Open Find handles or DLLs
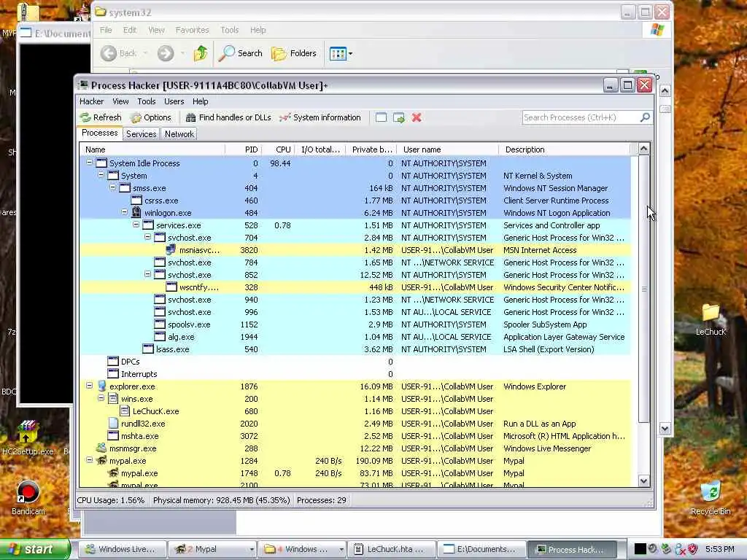This screenshot has width=747, height=560. pyautogui.click(x=228, y=117)
